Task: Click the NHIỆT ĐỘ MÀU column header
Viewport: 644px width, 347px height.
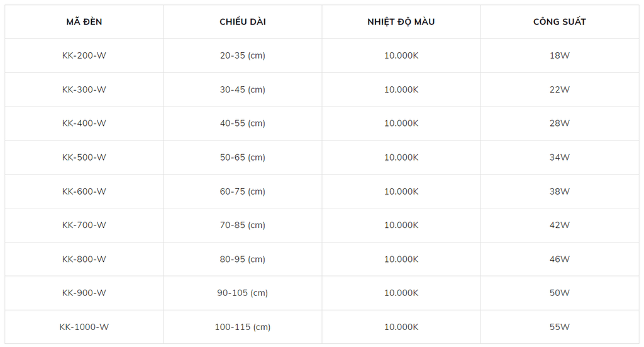Action: point(401,22)
